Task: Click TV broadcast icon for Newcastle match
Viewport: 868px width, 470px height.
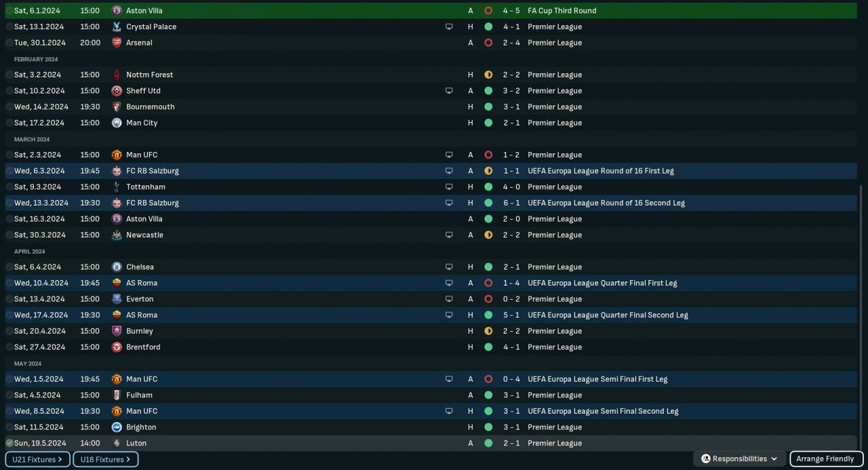Action: pyautogui.click(x=448, y=235)
